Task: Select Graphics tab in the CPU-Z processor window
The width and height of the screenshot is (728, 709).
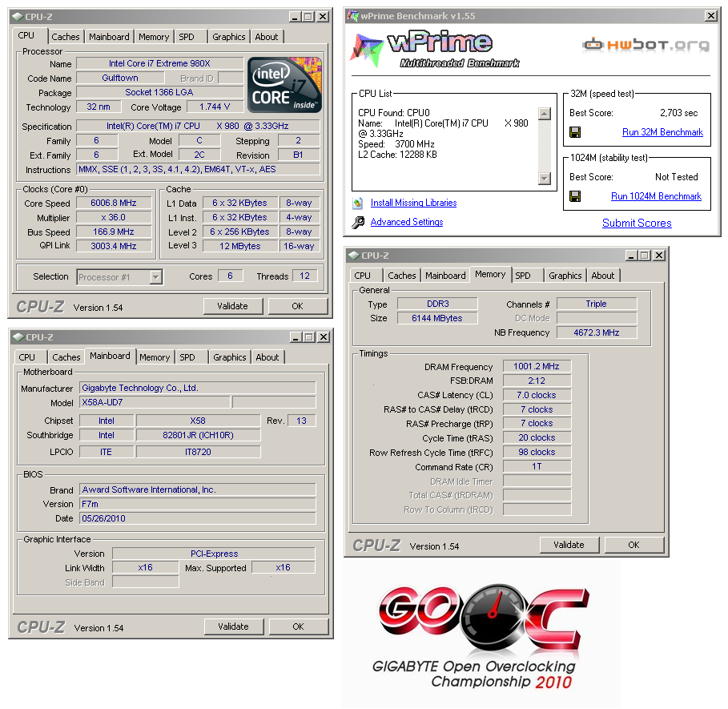Action: point(229,37)
